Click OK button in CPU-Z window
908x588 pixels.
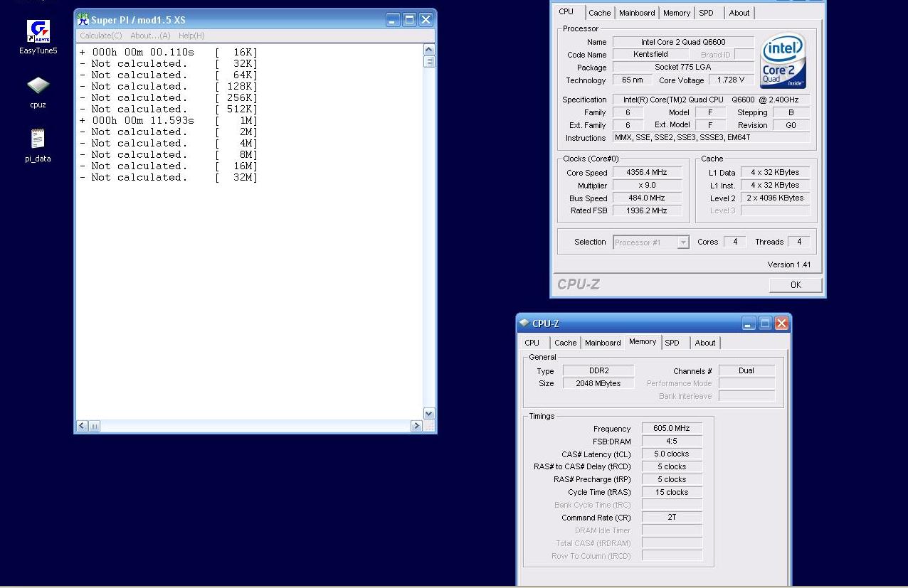pyautogui.click(x=796, y=285)
